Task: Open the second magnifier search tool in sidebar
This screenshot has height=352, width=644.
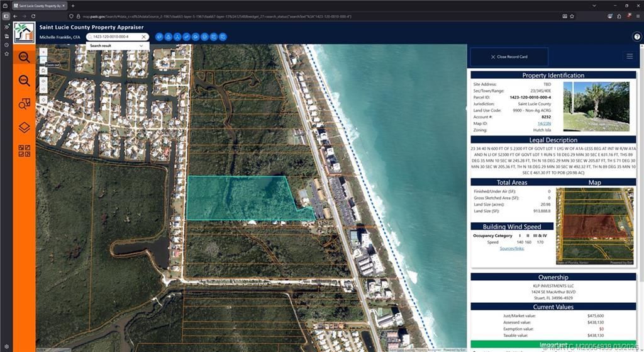Action: [x=24, y=81]
